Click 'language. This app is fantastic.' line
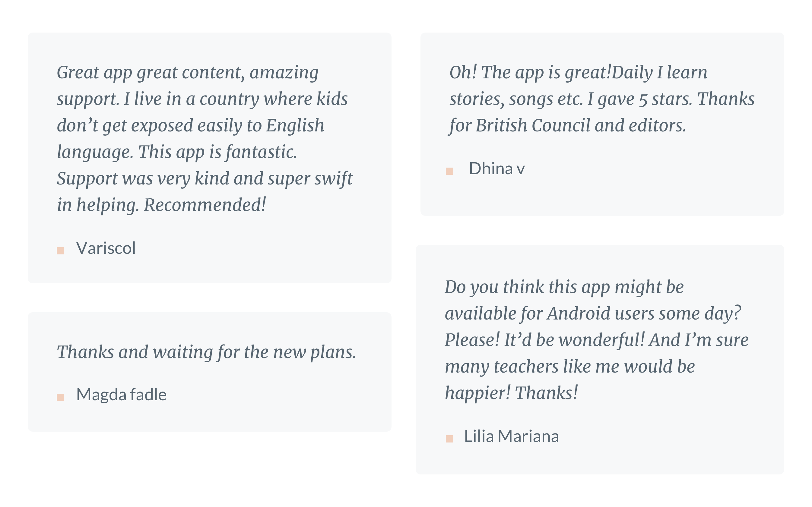The width and height of the screenshot is (812, 507). pyautogui.click(x=177, y=152)
